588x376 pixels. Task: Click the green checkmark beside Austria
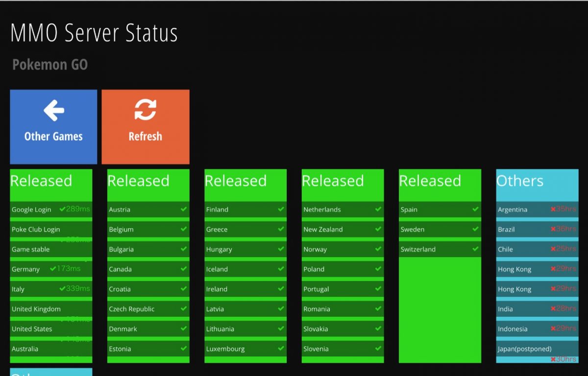coord(184,209)
